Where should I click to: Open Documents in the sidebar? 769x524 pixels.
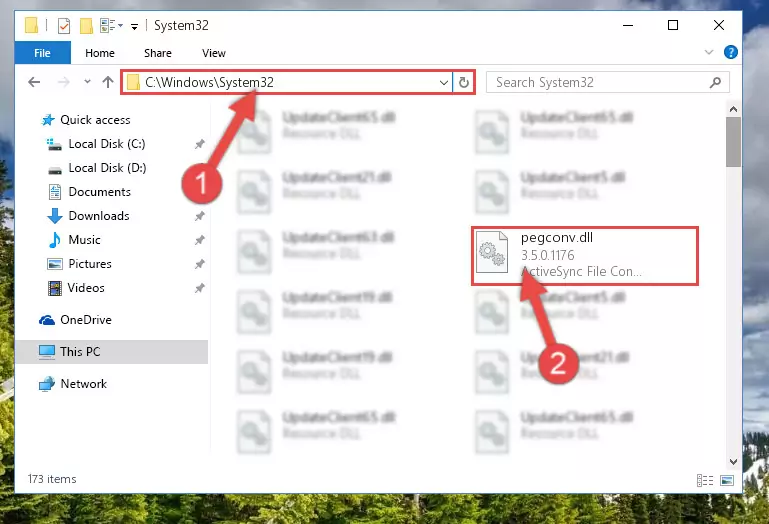pyautogui.click(x=100, y=192)
